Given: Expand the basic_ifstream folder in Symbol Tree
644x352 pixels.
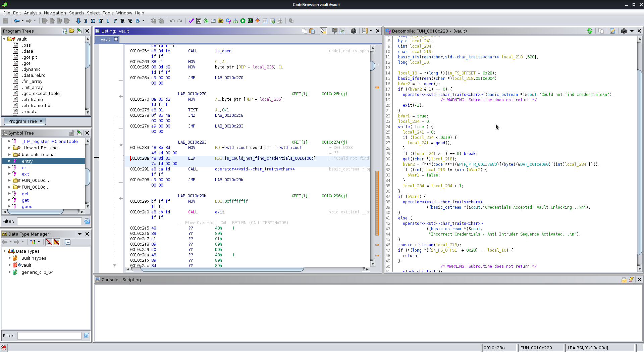Looking at the screenshot, I should [9, 154].
